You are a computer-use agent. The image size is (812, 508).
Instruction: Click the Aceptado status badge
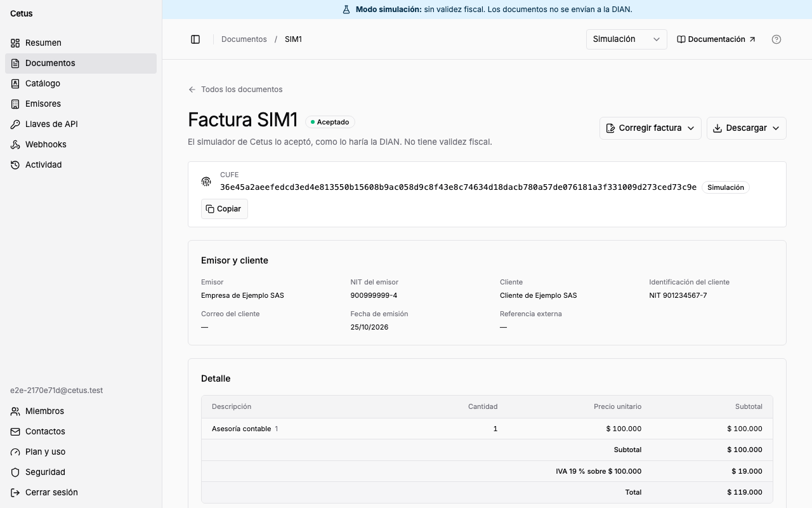(x=330, y=122)
